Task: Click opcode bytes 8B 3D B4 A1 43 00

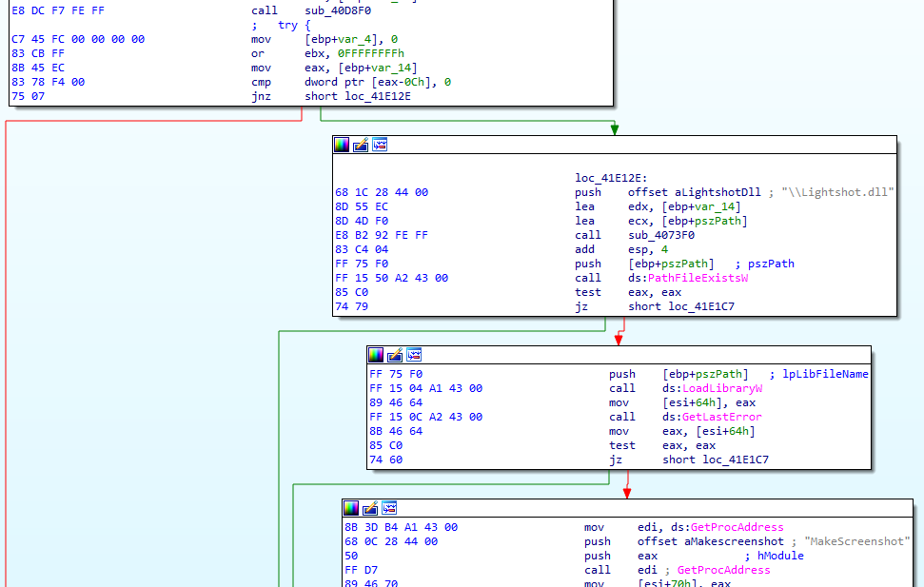Action: [x=401, y=527]
